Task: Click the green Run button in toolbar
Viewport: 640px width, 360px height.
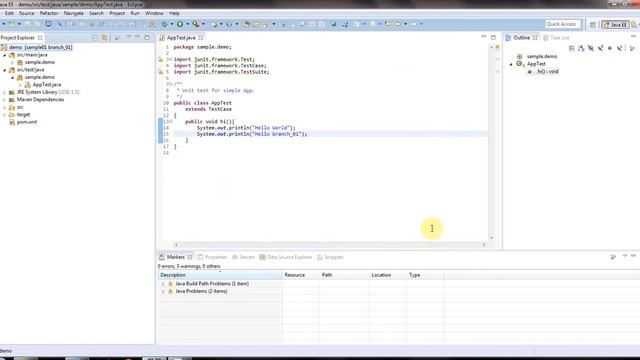Action: (x=180, y=24)
